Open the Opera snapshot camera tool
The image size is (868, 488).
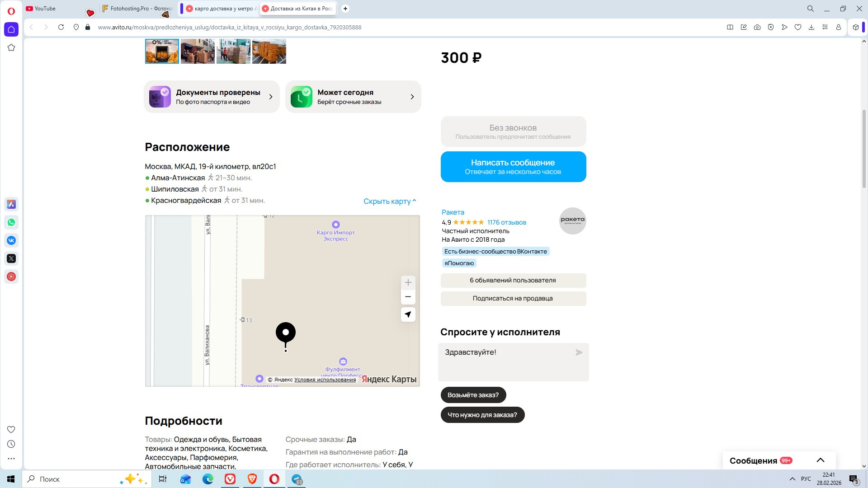click(757, 27)
